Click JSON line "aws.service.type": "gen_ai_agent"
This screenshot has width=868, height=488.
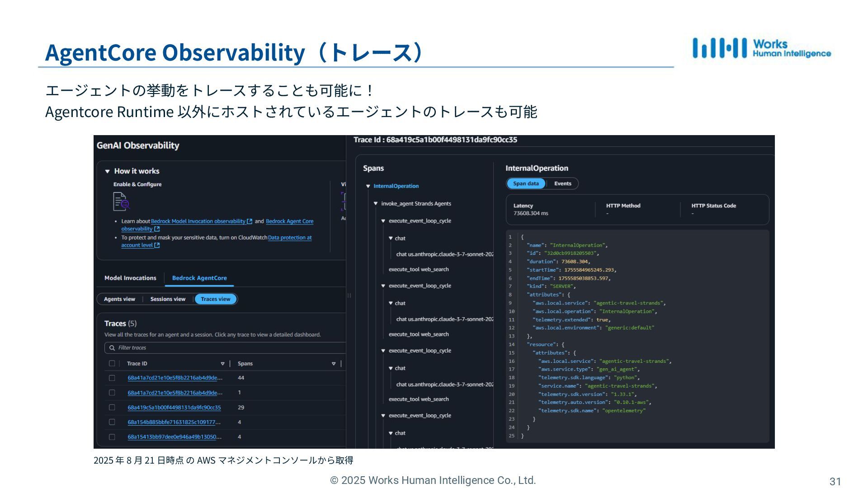tap(589, 369)
